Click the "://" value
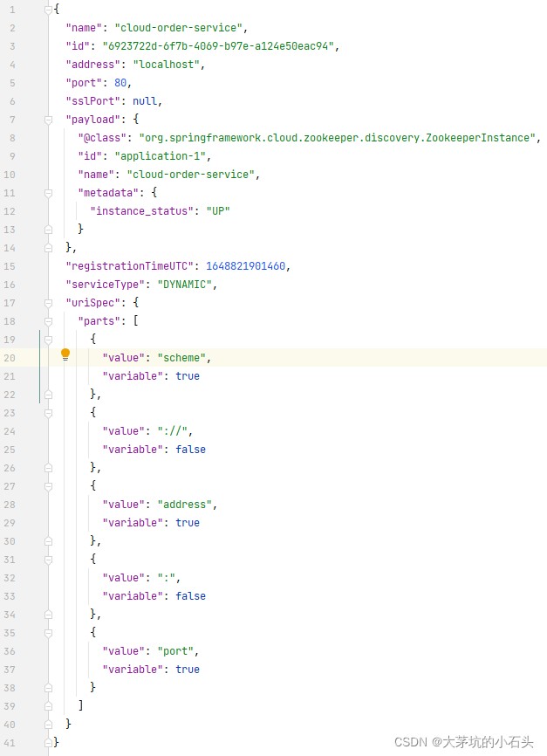The height and width of the screenshot is (756, 547). tap(173, 431)
